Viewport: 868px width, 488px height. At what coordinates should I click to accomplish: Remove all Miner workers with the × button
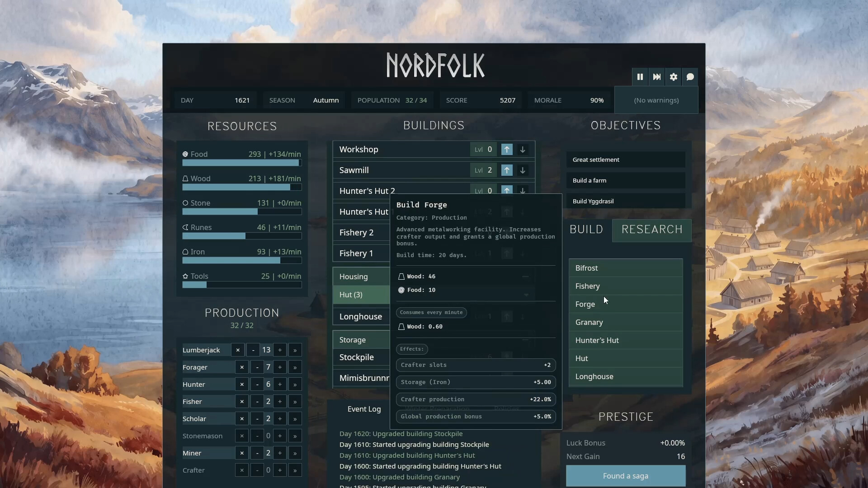[x=242, y=453]
